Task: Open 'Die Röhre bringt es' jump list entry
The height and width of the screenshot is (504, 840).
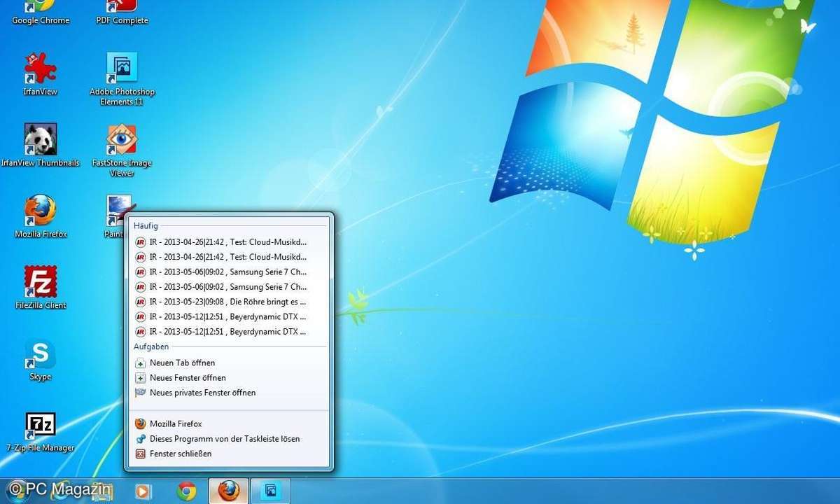Action: (x=227, y=302)
